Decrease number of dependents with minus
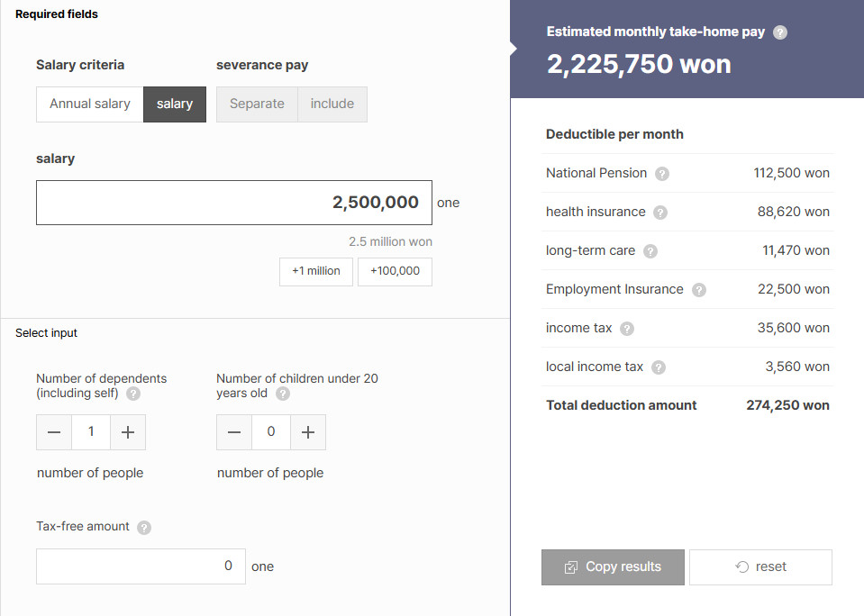864x616 pixels. [x=54, y=433]
